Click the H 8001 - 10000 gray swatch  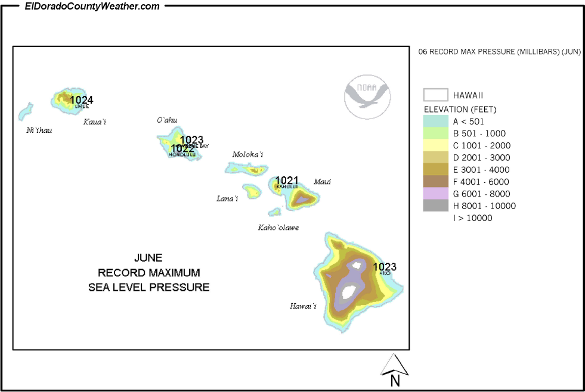tap(435, 206)
